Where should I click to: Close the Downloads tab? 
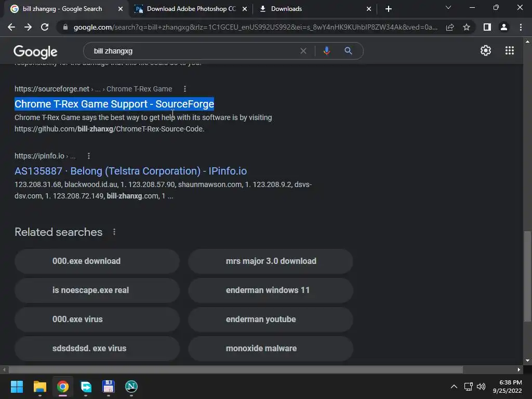coord(369,9)
